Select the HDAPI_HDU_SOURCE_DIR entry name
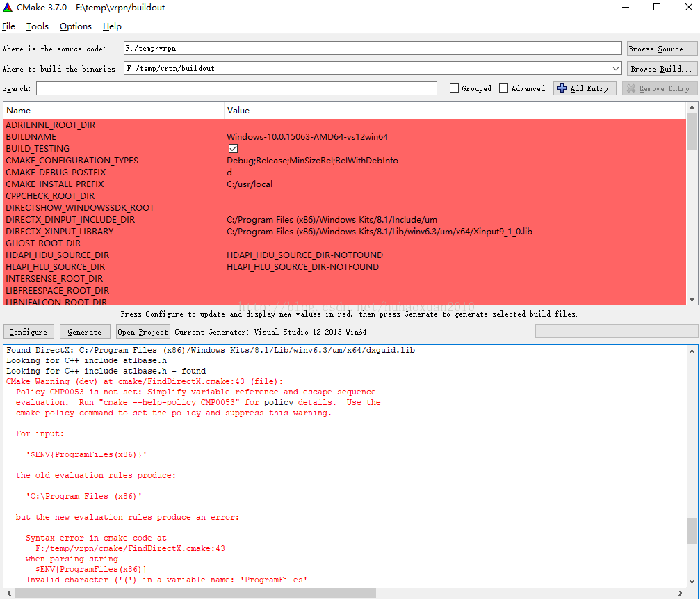This screenshot has height=599, width=700. point(57,255)
